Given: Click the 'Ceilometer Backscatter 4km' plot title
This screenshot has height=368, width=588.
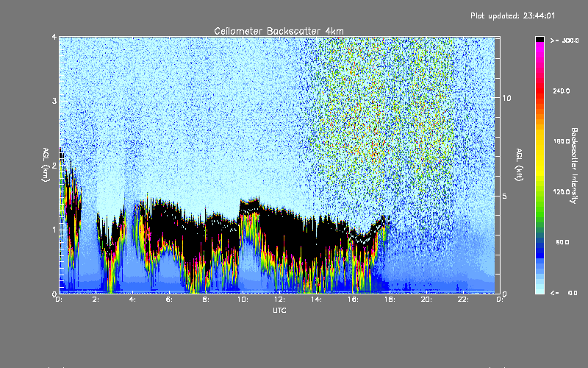Looking at the screenshot, I should pos(279,31).
